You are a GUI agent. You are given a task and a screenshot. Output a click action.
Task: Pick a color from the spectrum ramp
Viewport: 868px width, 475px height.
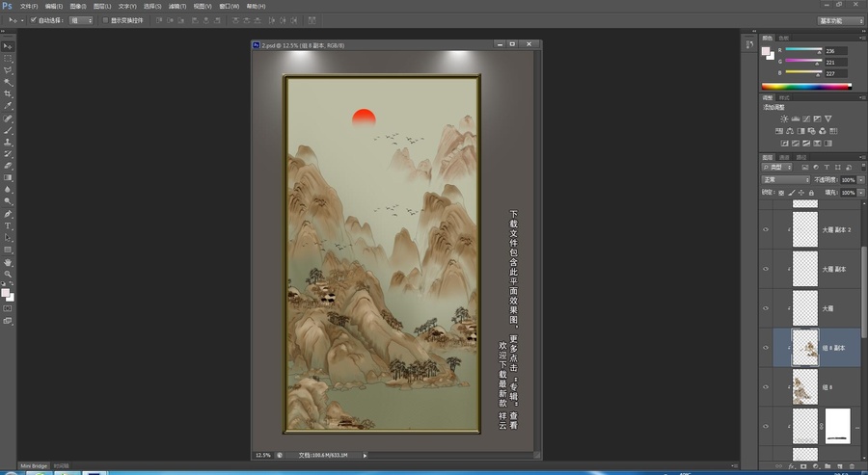[806, 87]
